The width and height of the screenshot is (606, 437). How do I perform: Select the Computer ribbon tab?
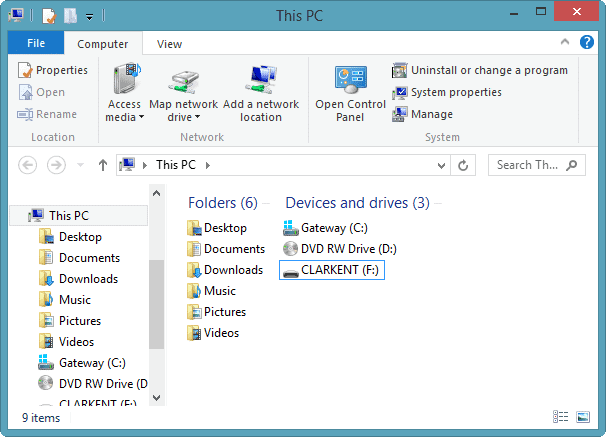[x=103, y=44]
